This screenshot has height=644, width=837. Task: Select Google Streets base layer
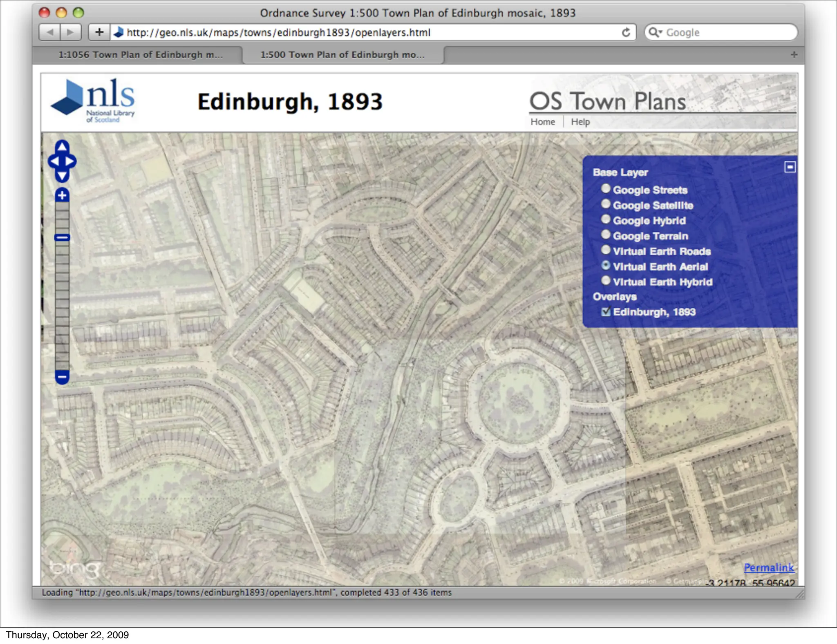click(606, 189)
